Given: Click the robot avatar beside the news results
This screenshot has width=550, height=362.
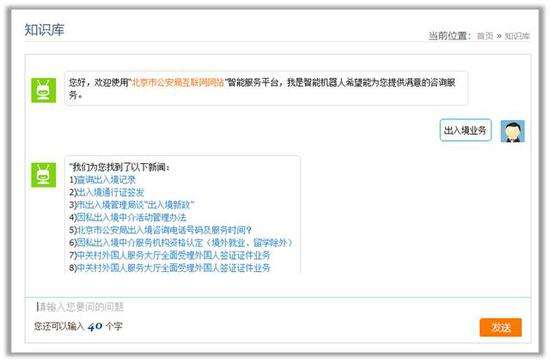Looking at the screenshot, I should (x=43, y=175).
